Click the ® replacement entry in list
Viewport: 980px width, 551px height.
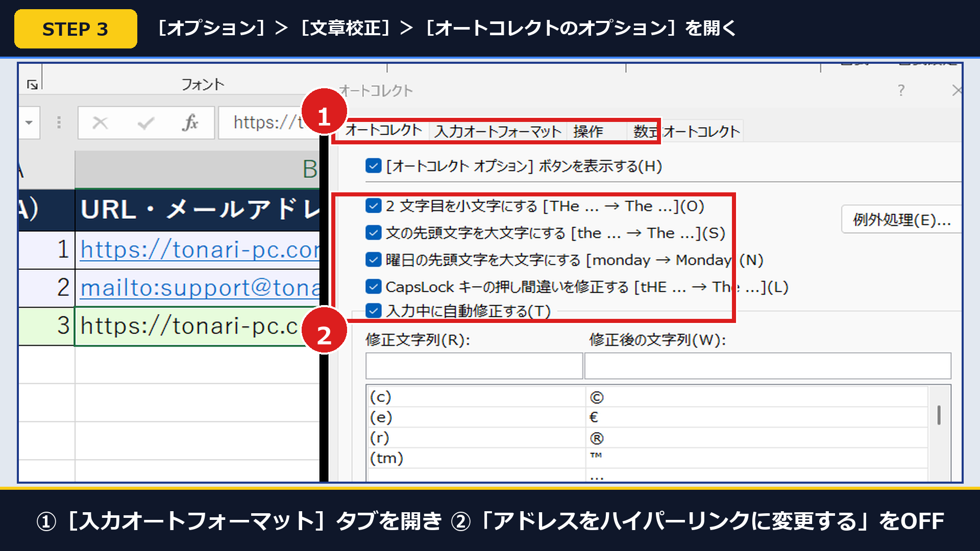(597, 438)
